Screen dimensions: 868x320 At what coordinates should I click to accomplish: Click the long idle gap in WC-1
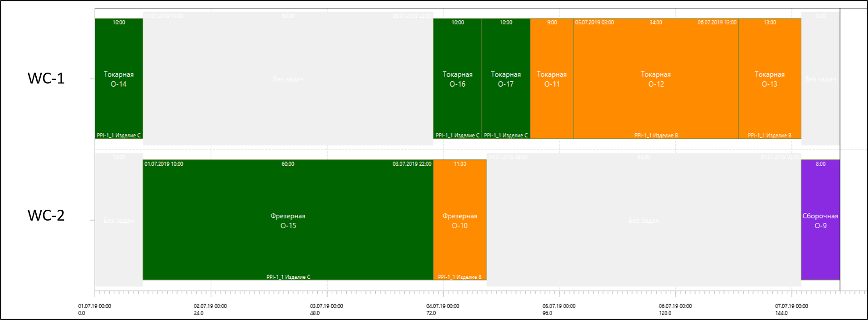click(288, 79)
